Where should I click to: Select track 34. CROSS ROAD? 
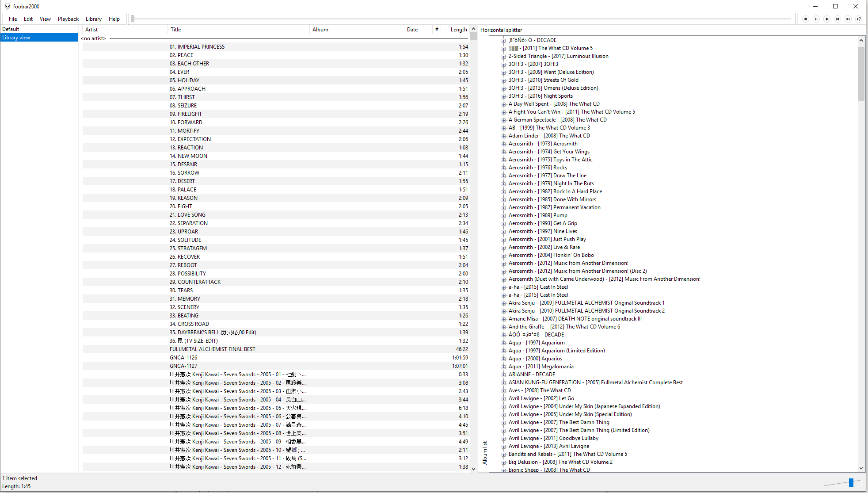coord(276,324)
